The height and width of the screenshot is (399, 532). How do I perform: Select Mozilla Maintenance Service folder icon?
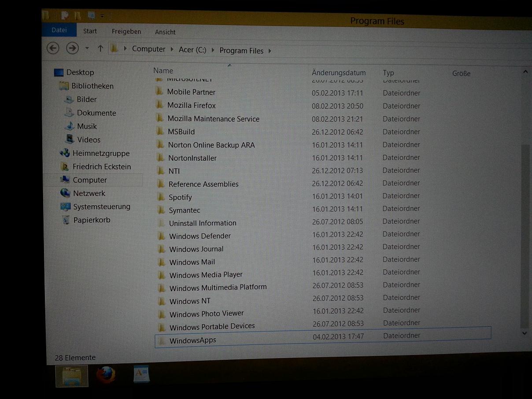[x=160, y=118]
